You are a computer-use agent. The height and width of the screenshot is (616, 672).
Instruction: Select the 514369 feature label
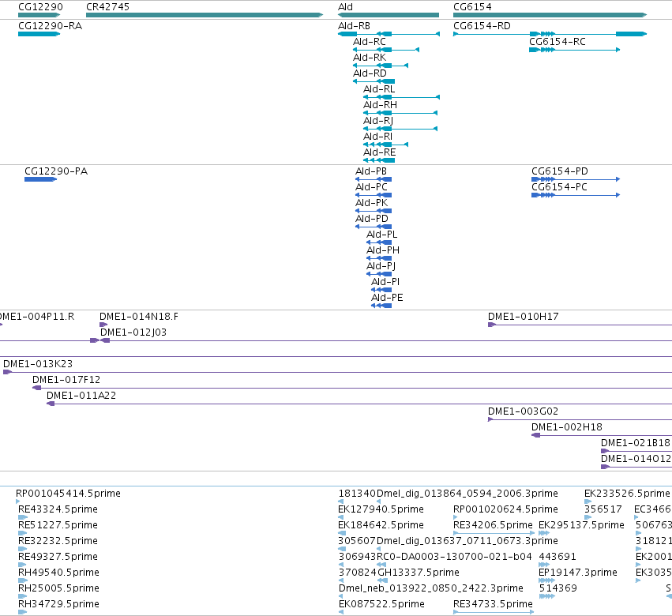tap(558, 588)
